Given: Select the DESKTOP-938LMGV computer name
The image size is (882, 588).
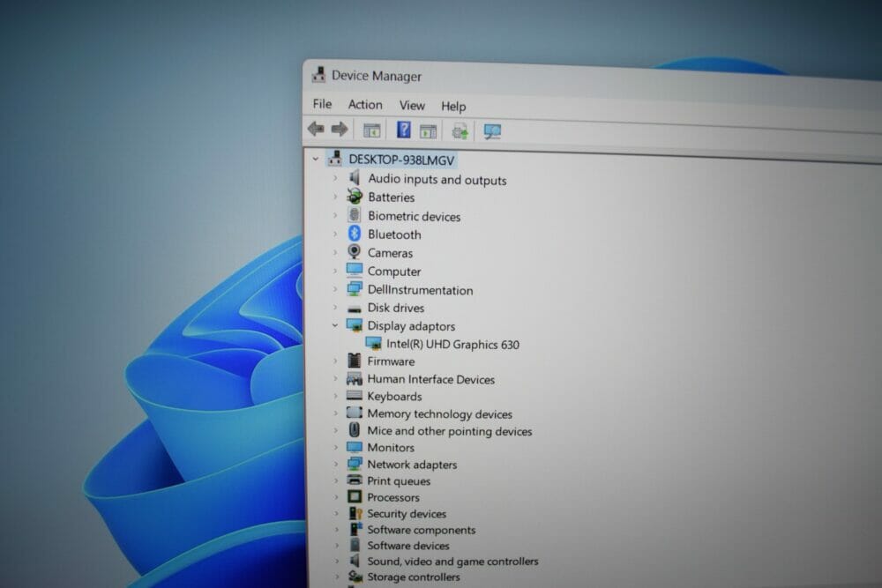Looking at the screenshot, I should [401, 160].
